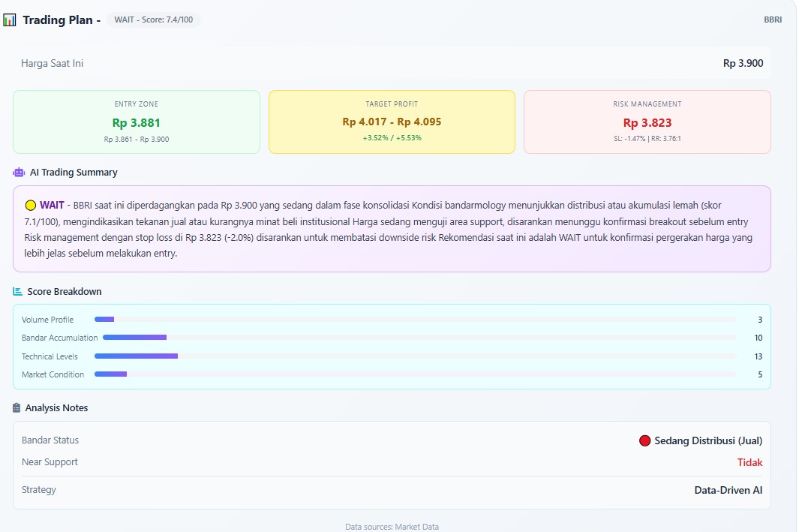Select the WAIT - Score 7.4/100 badge
This screenshot has width=799, height=532.
point(153,20)
